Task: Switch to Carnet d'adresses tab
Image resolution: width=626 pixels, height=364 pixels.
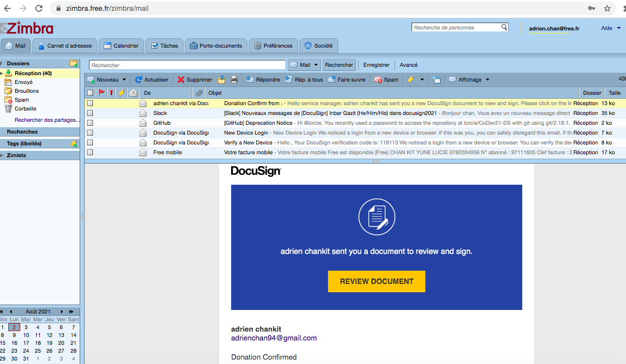Action: [x=64, y=46]
